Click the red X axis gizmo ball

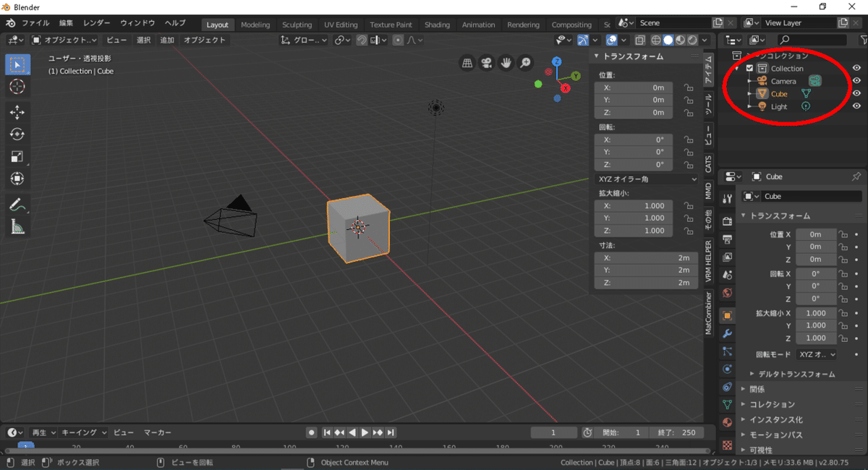coord(566,88)
